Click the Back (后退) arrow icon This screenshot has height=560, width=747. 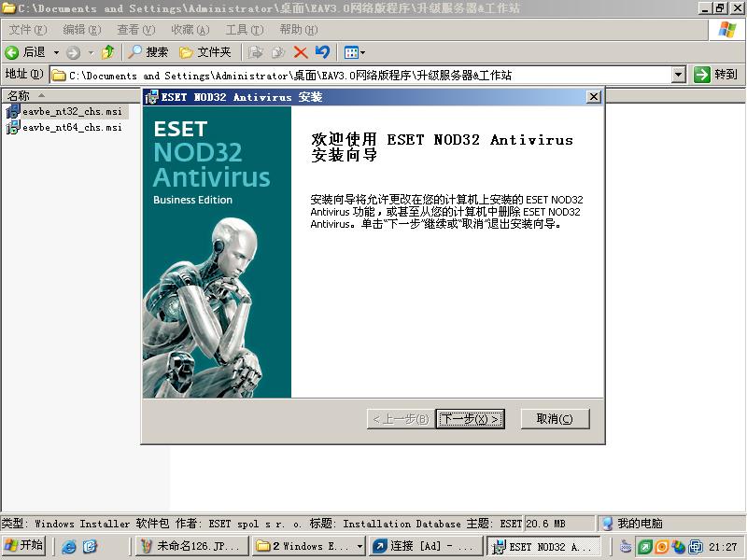(13, 52)
